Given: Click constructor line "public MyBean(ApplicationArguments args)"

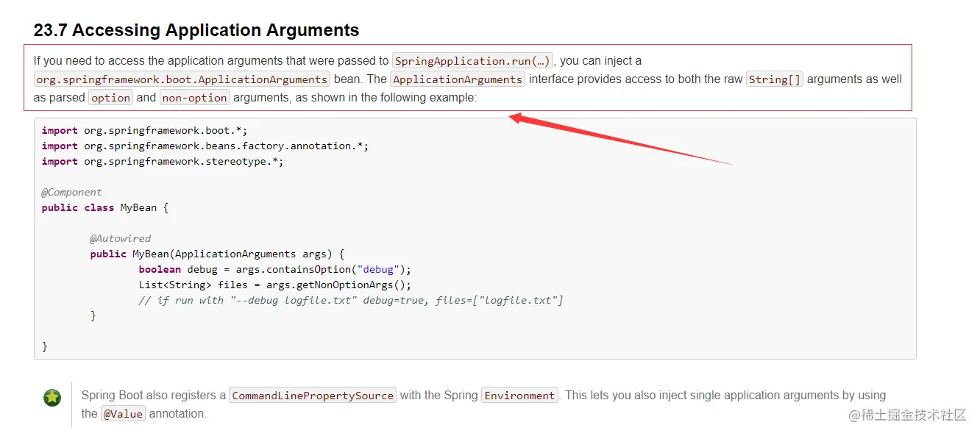Looking at the screenshot, I should click(218, 254).
